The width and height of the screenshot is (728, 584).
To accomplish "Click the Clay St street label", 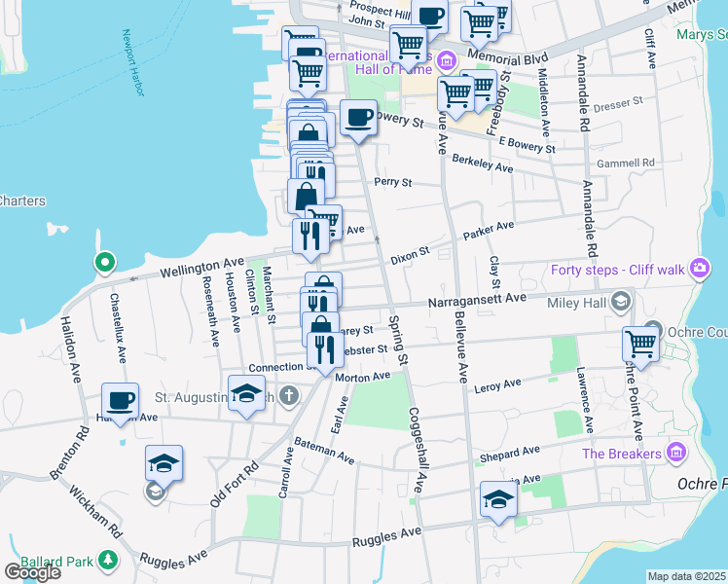I will tap(495, 273).
